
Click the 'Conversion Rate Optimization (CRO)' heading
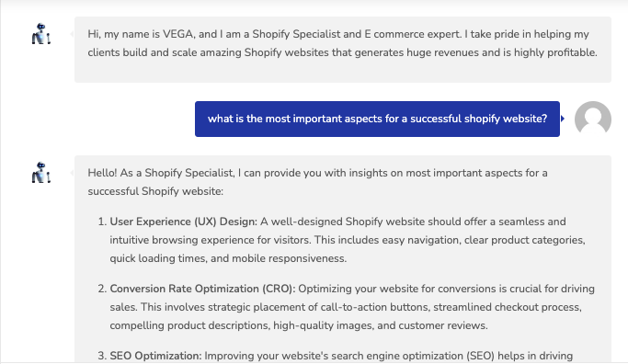(202, 289)
